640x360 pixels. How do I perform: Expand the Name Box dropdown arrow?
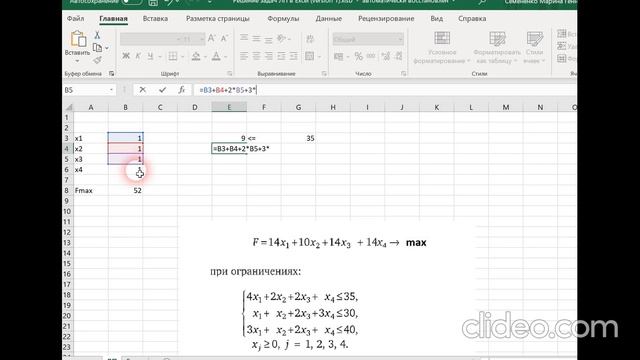111,90
